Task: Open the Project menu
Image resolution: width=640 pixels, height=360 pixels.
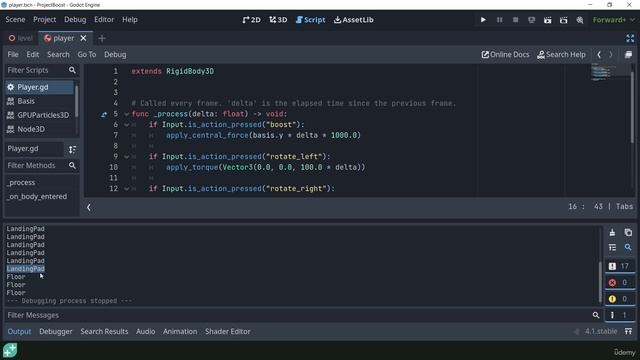Action: [44, 20]
